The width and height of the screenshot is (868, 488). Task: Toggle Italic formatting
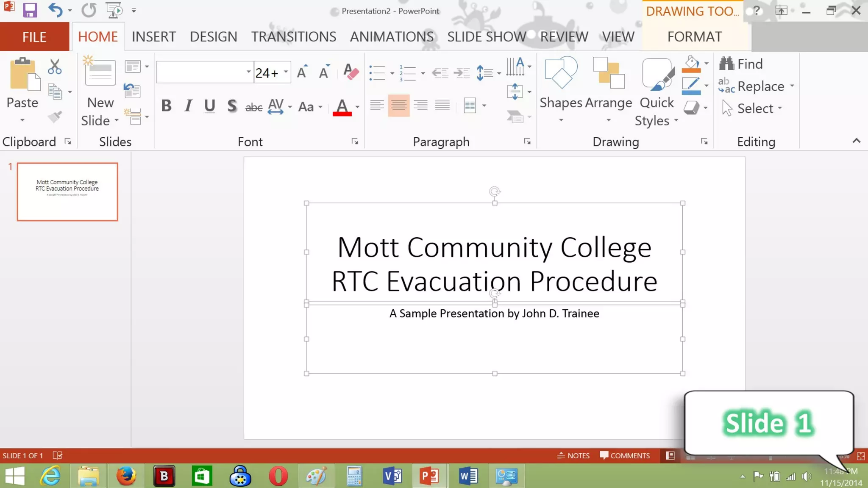(x=188, y=106)
